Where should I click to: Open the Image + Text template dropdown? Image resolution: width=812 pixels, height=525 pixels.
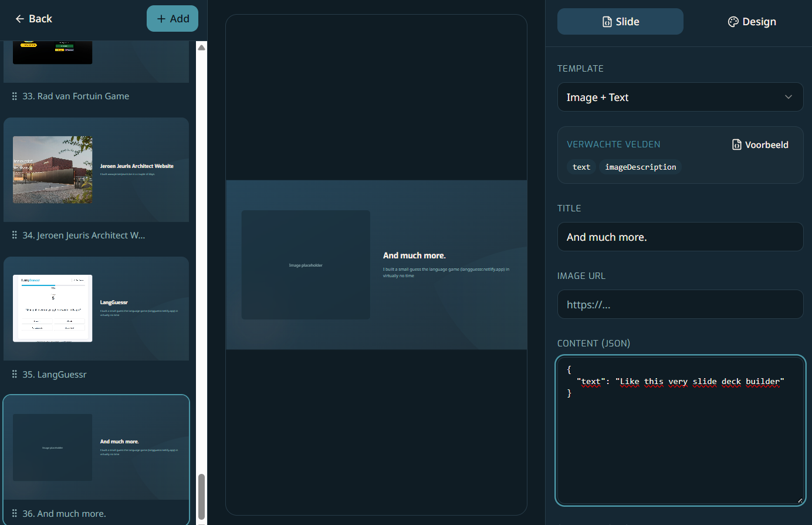(679, 97)
